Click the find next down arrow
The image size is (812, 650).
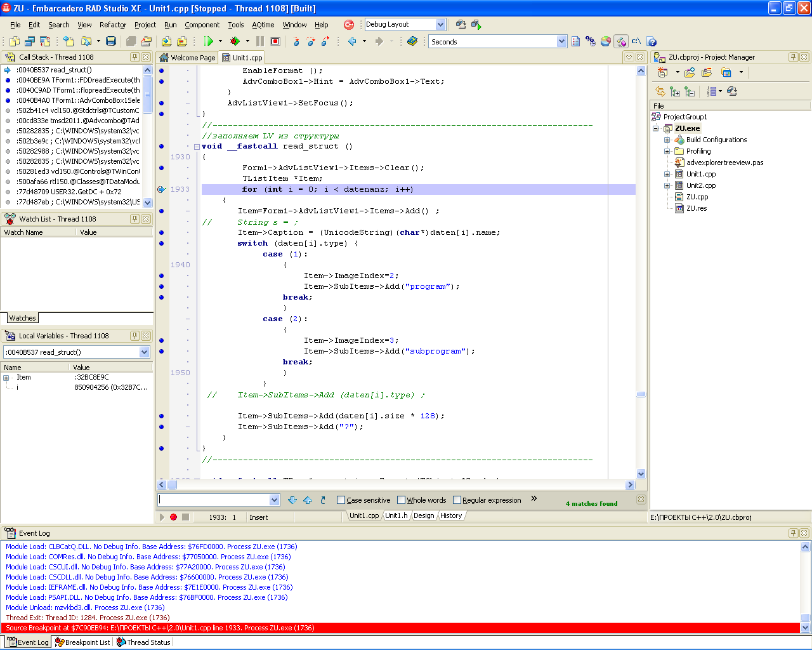tap(292, 500)
